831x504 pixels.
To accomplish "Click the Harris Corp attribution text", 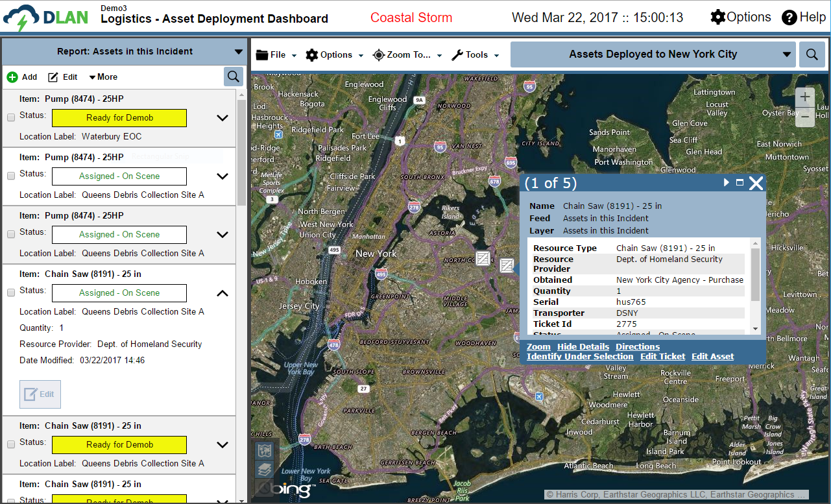I will click(x=677, y=495).
